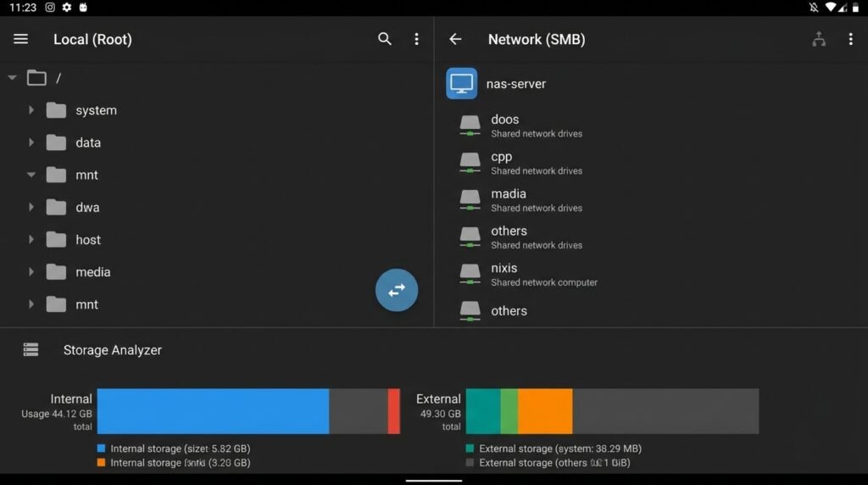Open the madia network drive icon
The image size is (868, 485).
pyautogui.click(x=470, y=200)
